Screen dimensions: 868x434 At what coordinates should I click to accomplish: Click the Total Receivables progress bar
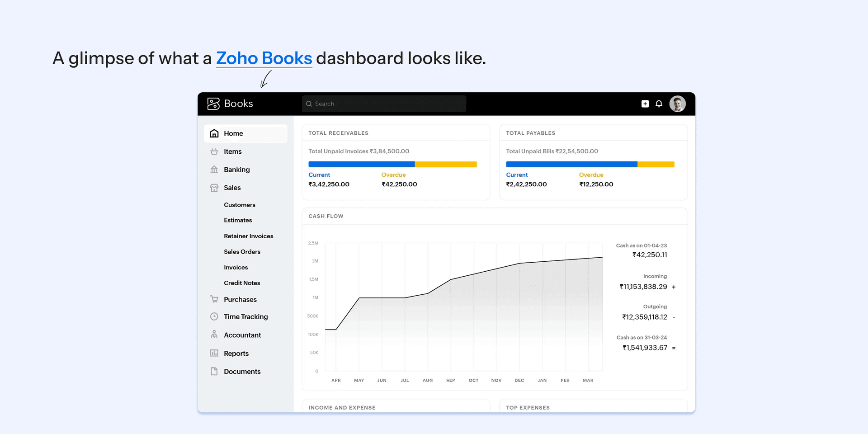point(392,164)
